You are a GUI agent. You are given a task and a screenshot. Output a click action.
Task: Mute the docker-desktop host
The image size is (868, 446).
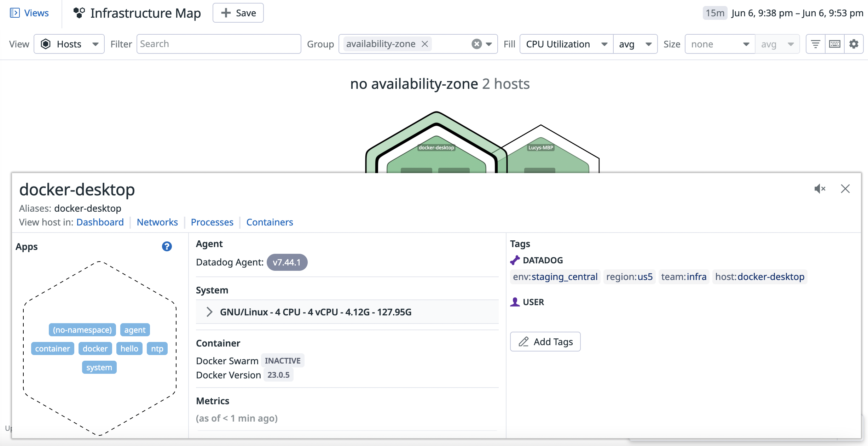pyautogui.click(x=820, y=189)
